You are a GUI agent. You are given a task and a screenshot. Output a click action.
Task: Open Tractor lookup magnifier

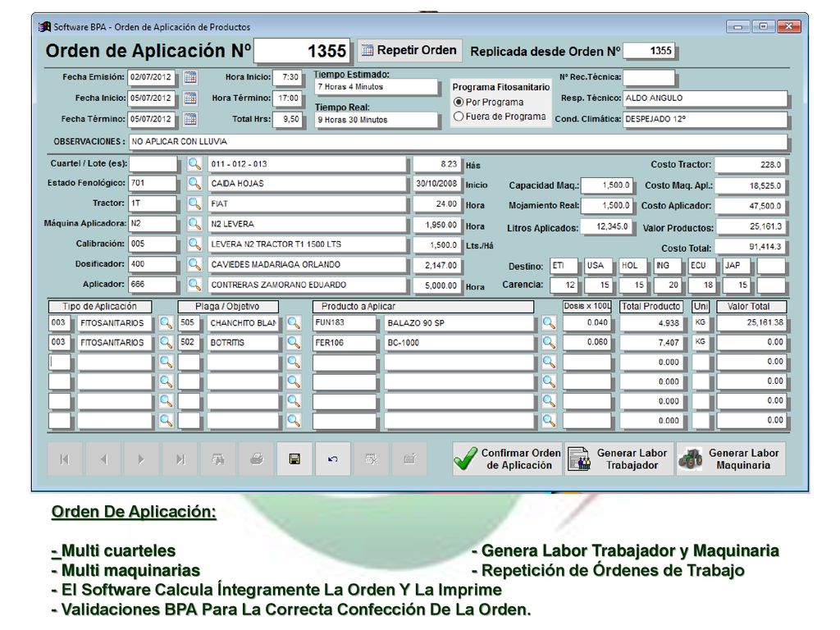tap(194, 203)
